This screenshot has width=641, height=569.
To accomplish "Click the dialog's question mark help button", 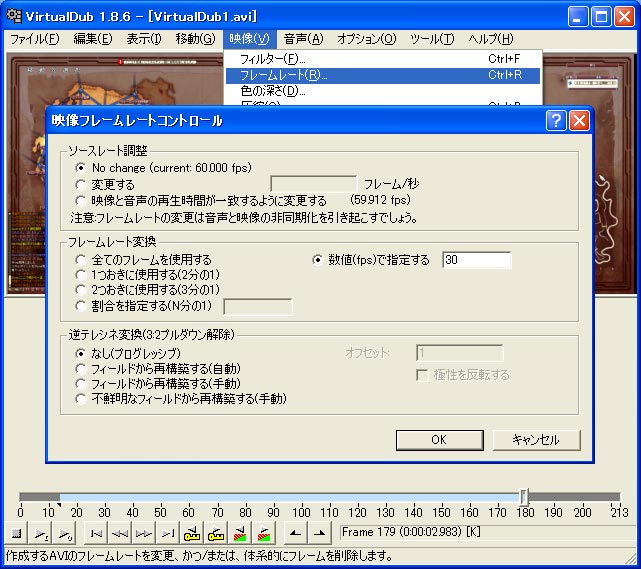I will click(556, 121).
